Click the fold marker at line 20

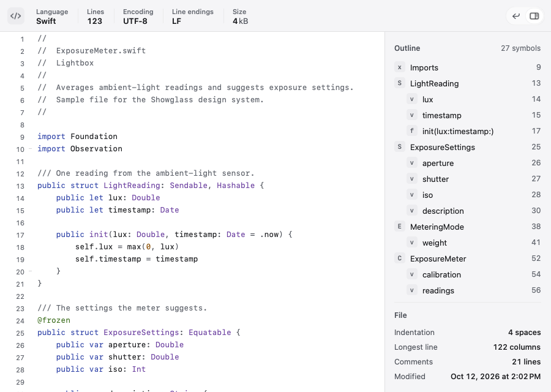tap(30, 271)
